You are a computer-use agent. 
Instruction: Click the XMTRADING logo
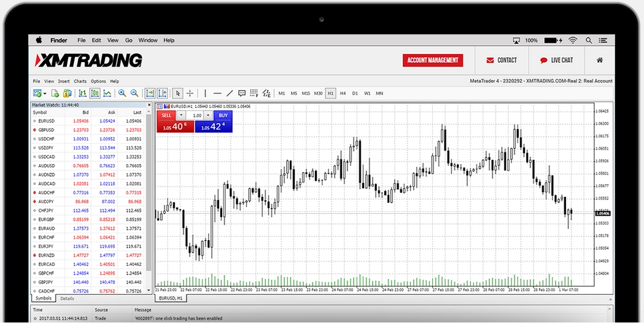point(89,60)
